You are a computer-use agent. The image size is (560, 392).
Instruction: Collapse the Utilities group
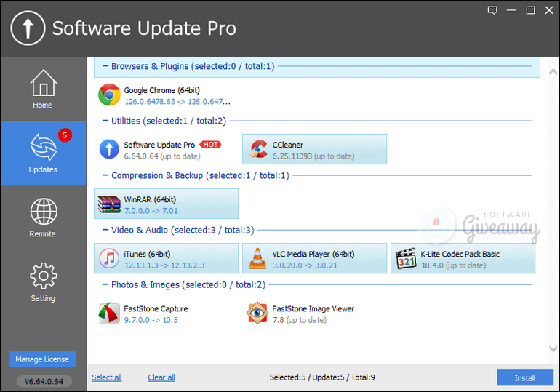(105, 121)
